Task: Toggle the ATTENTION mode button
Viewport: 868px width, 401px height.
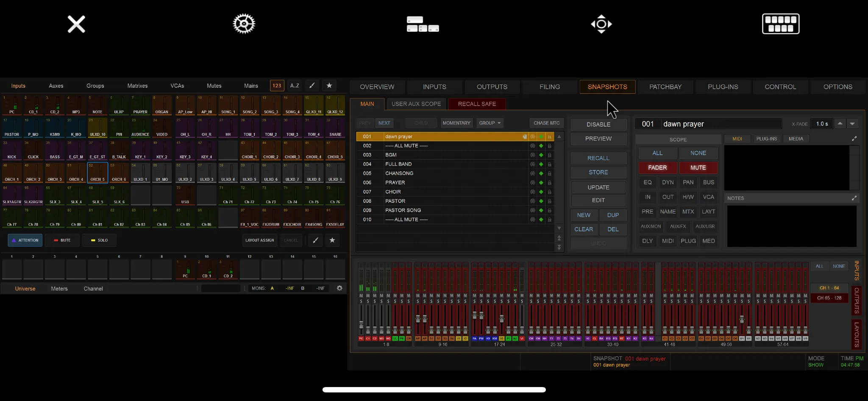Action: (25, 240)
